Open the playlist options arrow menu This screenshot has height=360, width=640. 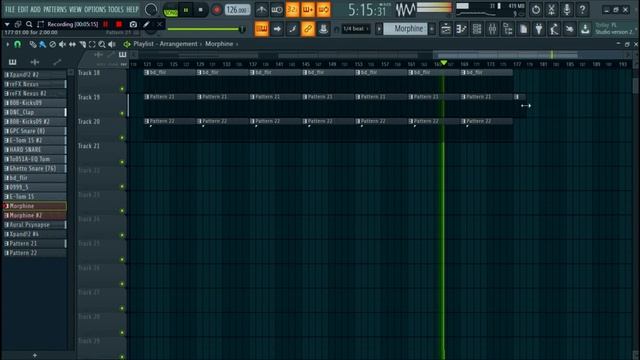(7, 44)
